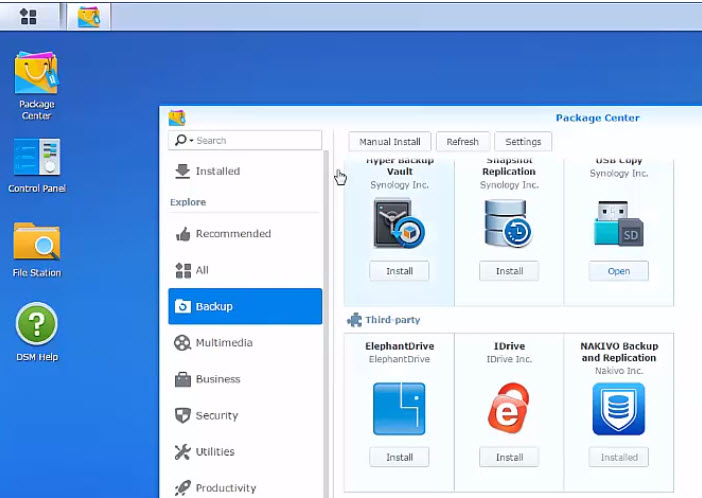Click Recommended thumbs-up icon
The image size is (702, 498).
coord(183,233)
